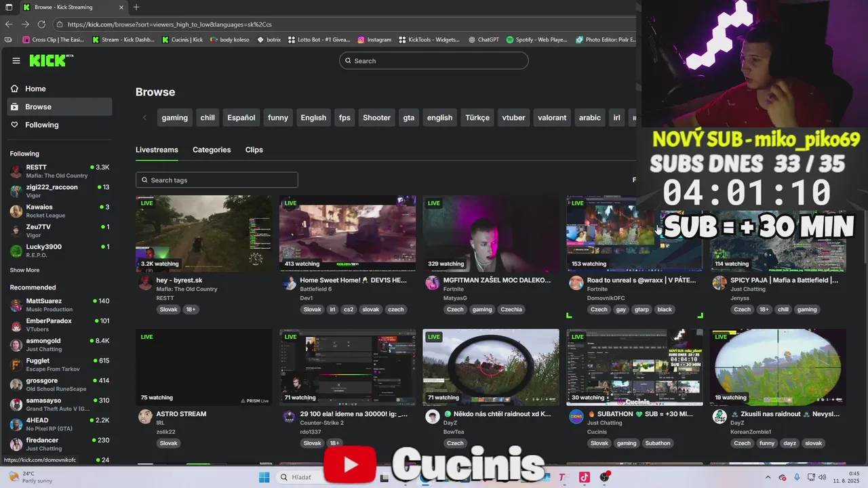Select the gaming tag chip
This screenshot has height=488, width=868.
[174, 117]
